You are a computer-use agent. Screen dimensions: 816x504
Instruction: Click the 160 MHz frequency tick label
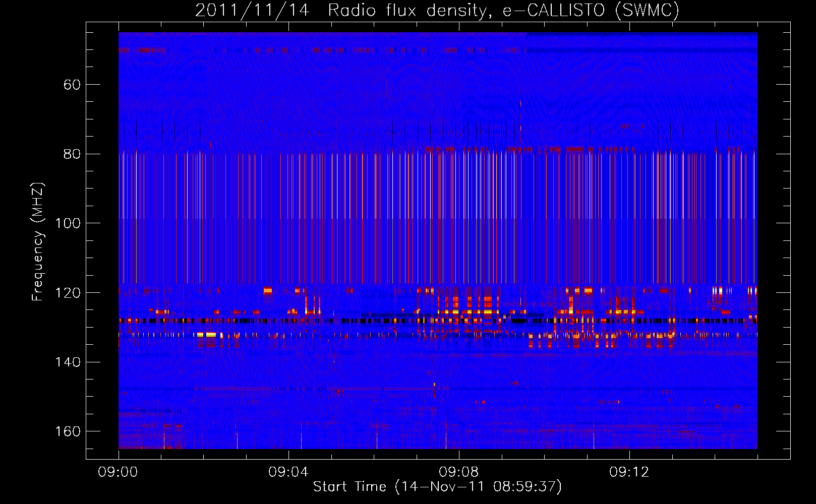[x=68, y=431]
